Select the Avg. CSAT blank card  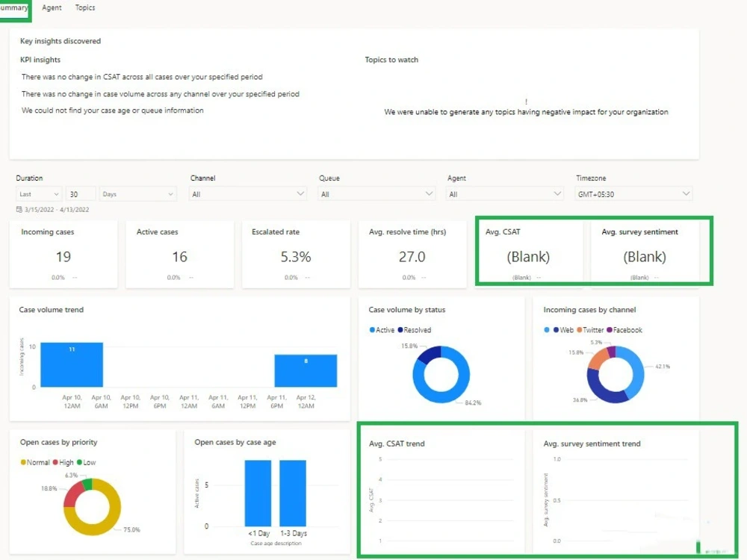(x=529, y=255)
